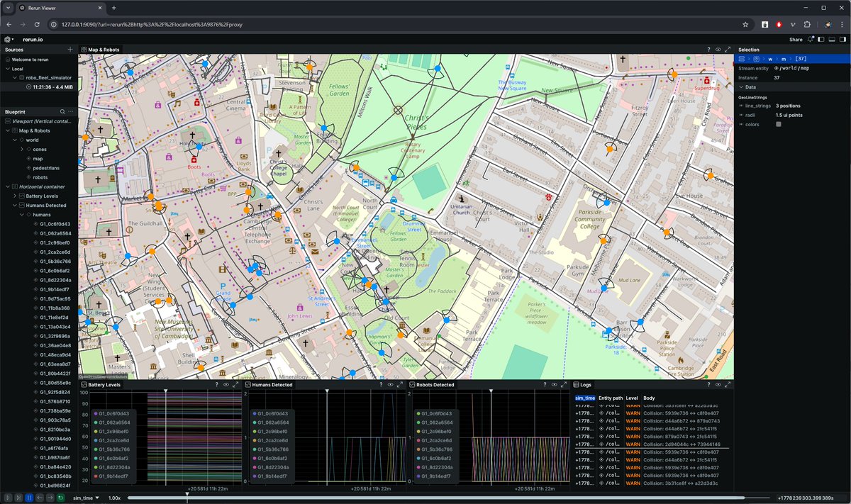851x504 pixels.
Task: Add a new source with the plus icon
Action: coord(69,50)
